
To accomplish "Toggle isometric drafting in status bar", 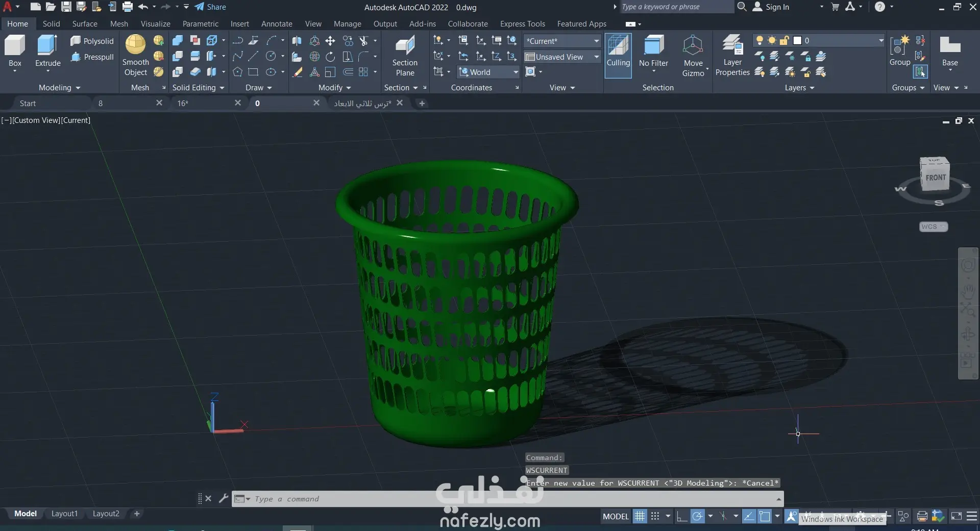I will (723, 516).
